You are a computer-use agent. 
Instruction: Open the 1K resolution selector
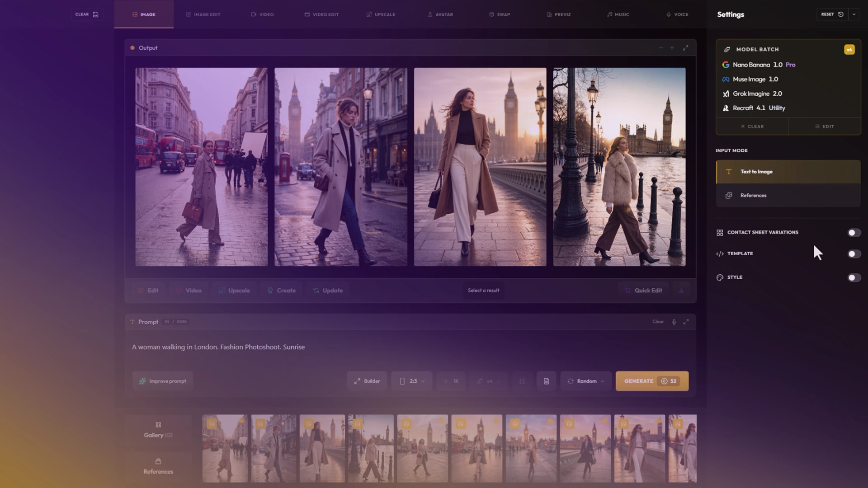pyautogui.click(x=451, y=381)
